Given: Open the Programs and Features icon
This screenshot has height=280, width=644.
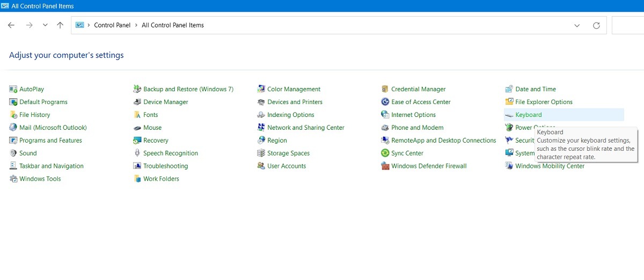Looking at the screenshot, I should (x=13, y=141).
